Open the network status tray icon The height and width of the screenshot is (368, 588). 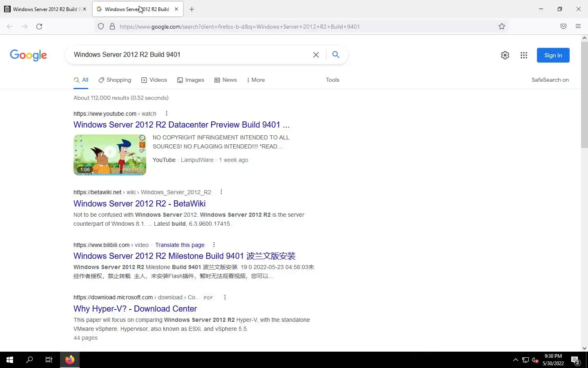(526, 360)
